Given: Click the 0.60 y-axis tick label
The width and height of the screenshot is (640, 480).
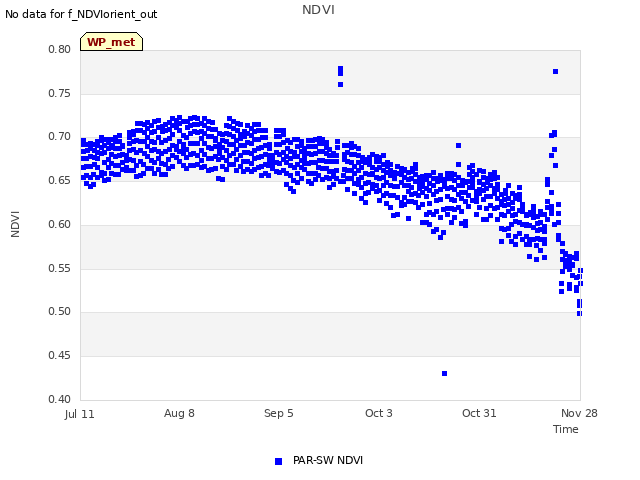Looking at the screenshot, I should click(60, 224).
